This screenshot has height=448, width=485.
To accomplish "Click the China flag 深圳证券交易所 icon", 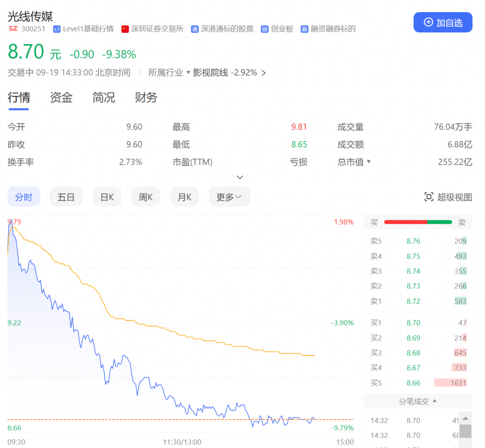I will 125,29.
